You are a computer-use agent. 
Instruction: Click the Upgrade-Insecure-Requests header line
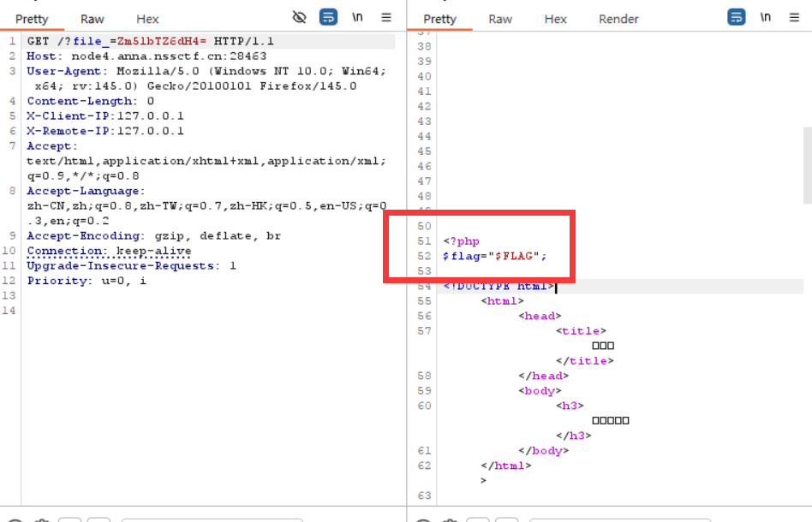coord(132,266)
